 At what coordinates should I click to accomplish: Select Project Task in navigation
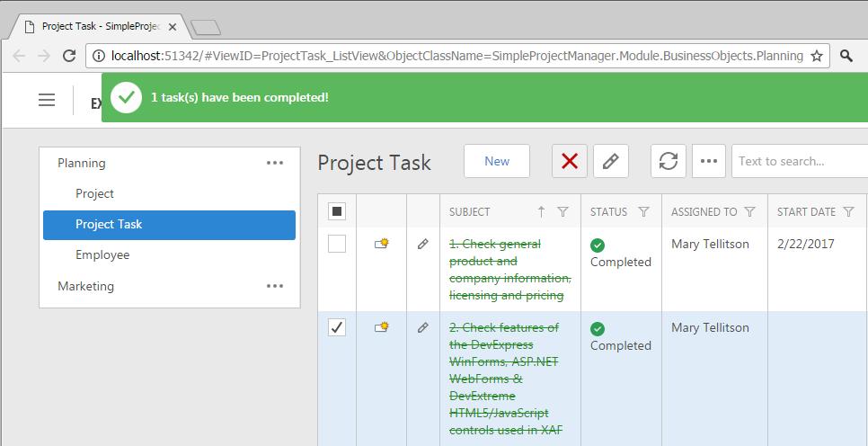click(170, 225)
